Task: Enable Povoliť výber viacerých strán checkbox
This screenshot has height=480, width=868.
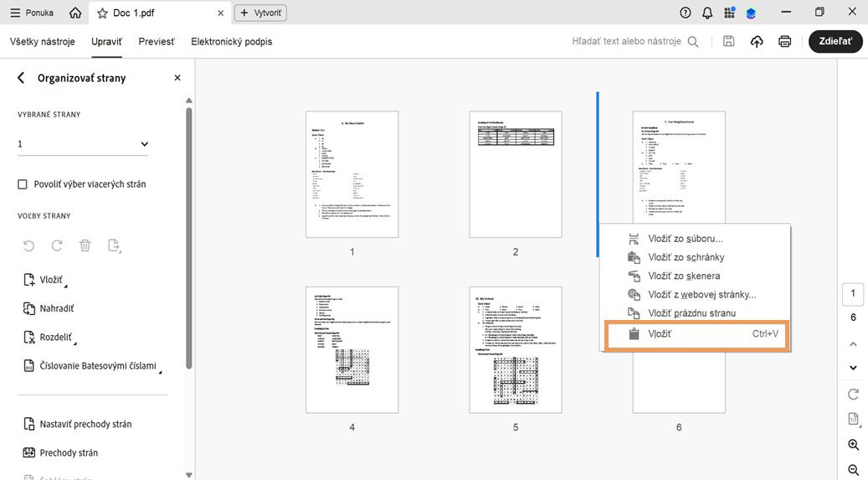Action: [x=22, y=184]
